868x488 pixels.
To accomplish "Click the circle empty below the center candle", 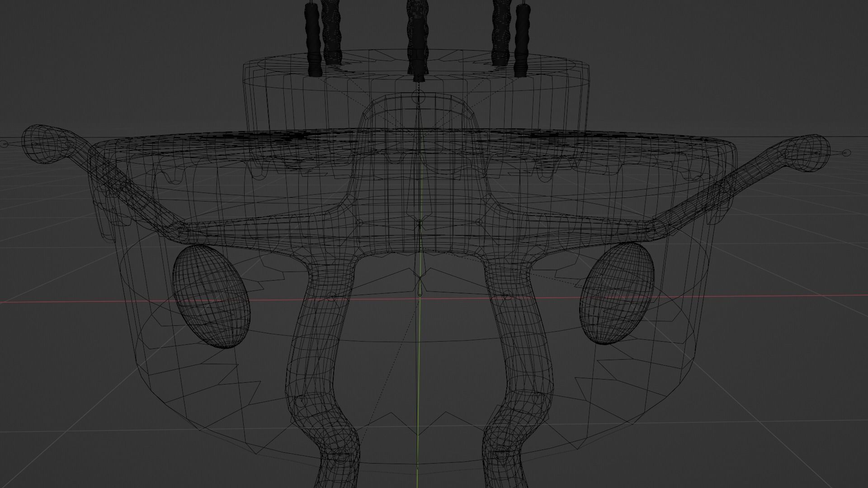I will 419,96.
